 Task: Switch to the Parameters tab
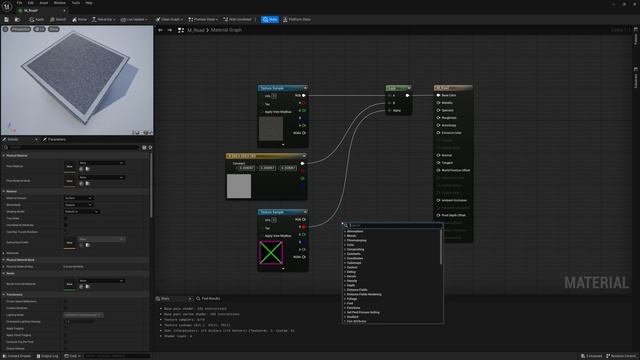[x=55, y=139]
